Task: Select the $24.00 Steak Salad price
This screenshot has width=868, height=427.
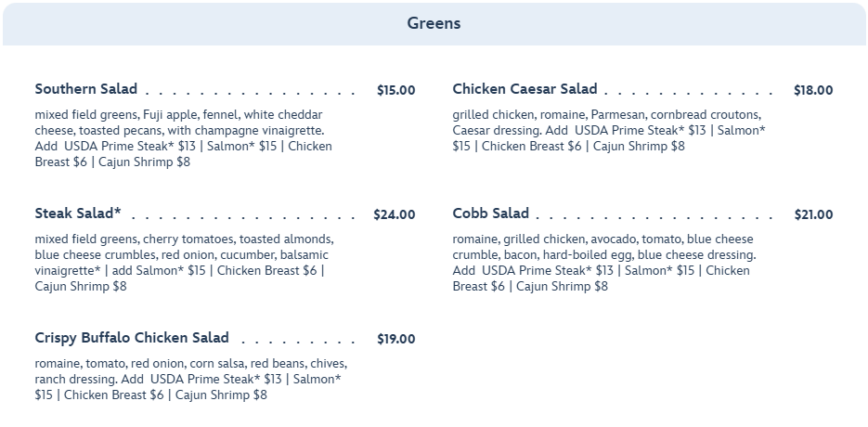Action: click(x=394, y=214)
